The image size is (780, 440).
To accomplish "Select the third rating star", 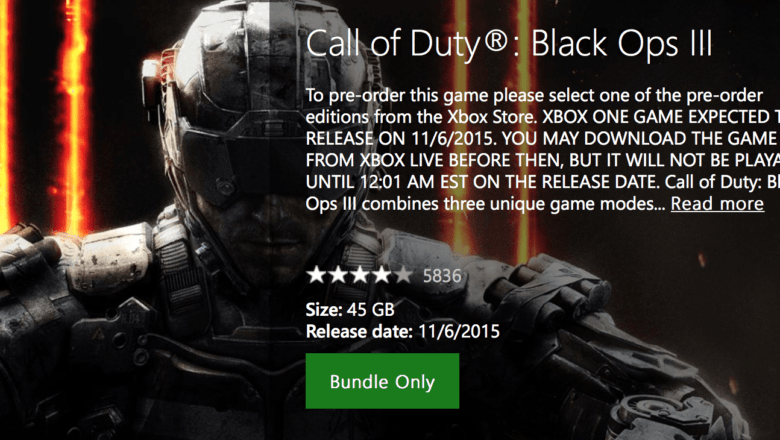I will pos(360,275).
